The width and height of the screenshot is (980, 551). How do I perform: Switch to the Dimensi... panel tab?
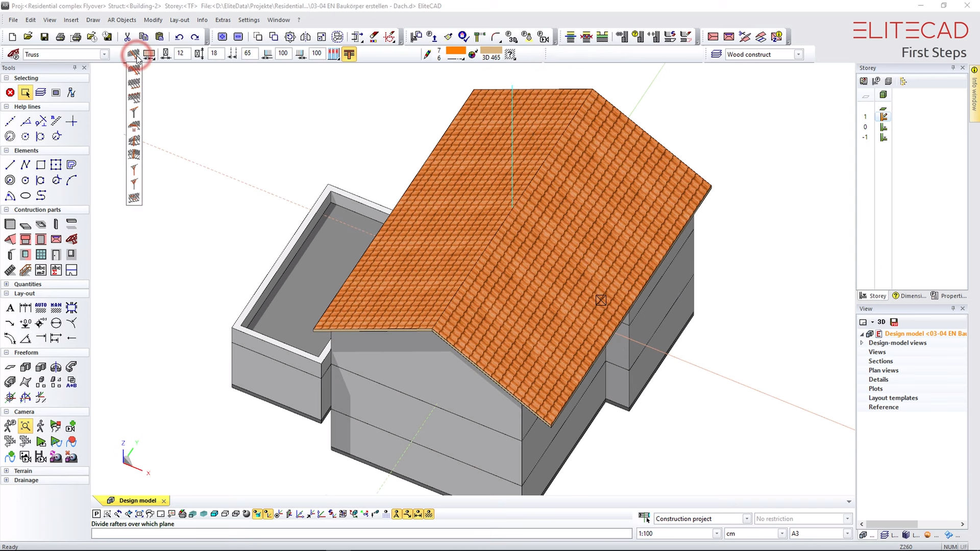[x=909, y=296]
